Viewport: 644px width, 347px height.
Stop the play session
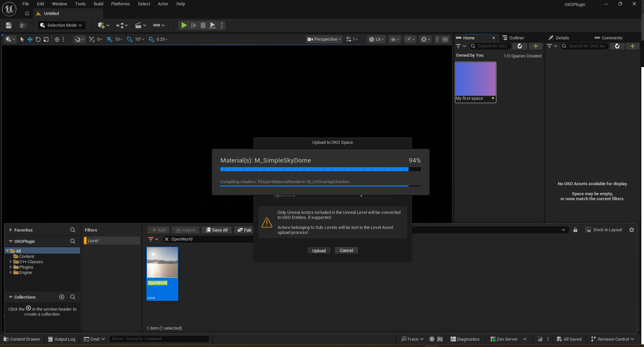coord(203,25)
